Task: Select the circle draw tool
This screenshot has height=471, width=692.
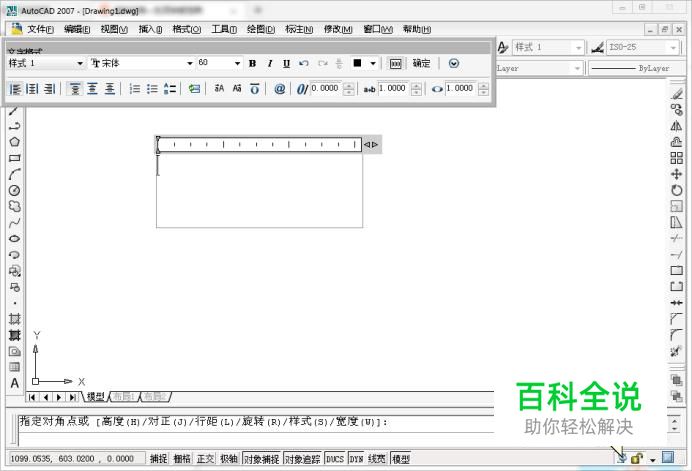Action: click(15, 191)
